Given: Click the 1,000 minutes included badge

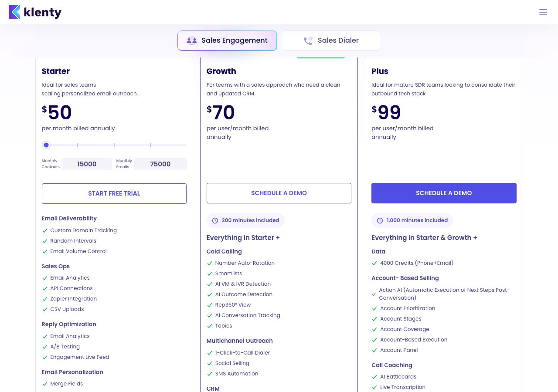Looking at the screenshot, I should click(x=412, y=220).
